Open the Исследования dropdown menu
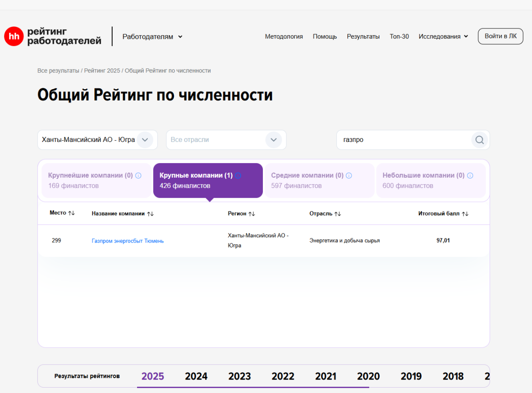This screenshot has height=393, width=532. 443,37
